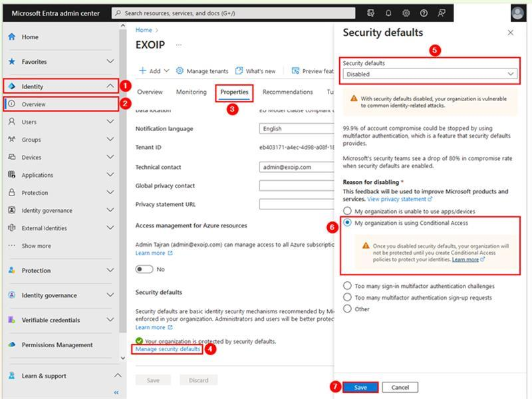Go to Home via the house icon
The height and width of the screenshot is (399, 532).
click(x=12, y=37)
